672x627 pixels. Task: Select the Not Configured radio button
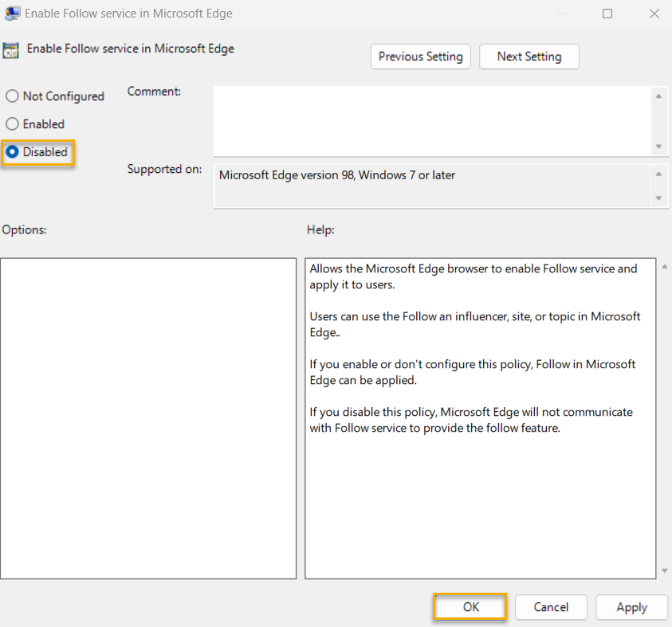click(12, 96)
